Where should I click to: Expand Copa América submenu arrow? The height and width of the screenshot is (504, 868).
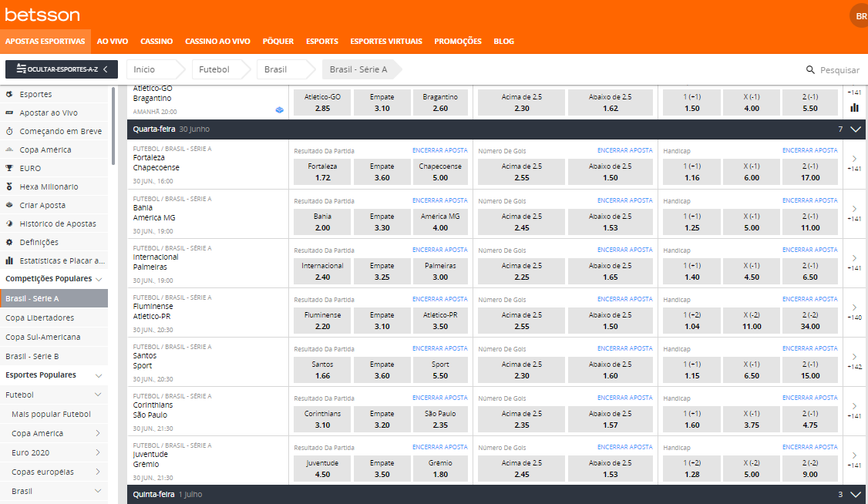pos(98,433)
